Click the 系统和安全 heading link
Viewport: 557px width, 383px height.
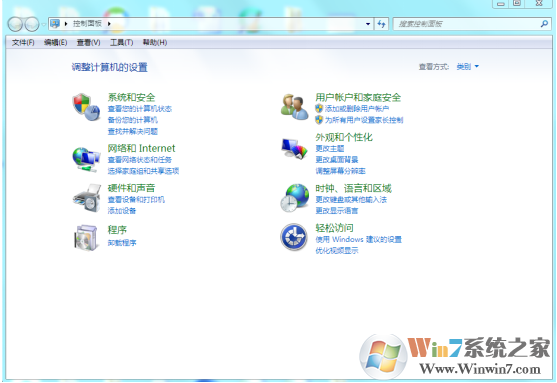[x=131, y=97]
